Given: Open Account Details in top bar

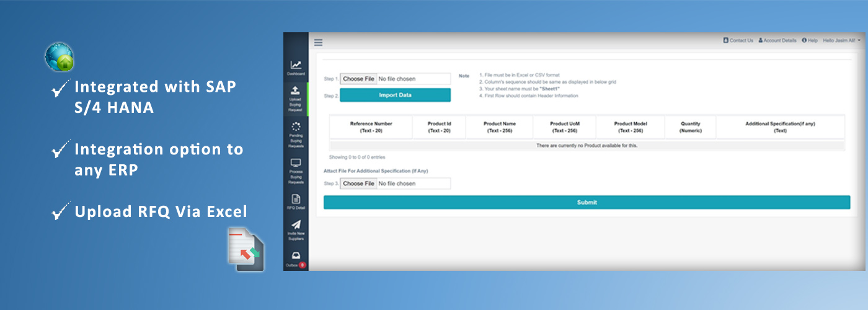Looking at the screenshot, I should [x=777, y=40].
